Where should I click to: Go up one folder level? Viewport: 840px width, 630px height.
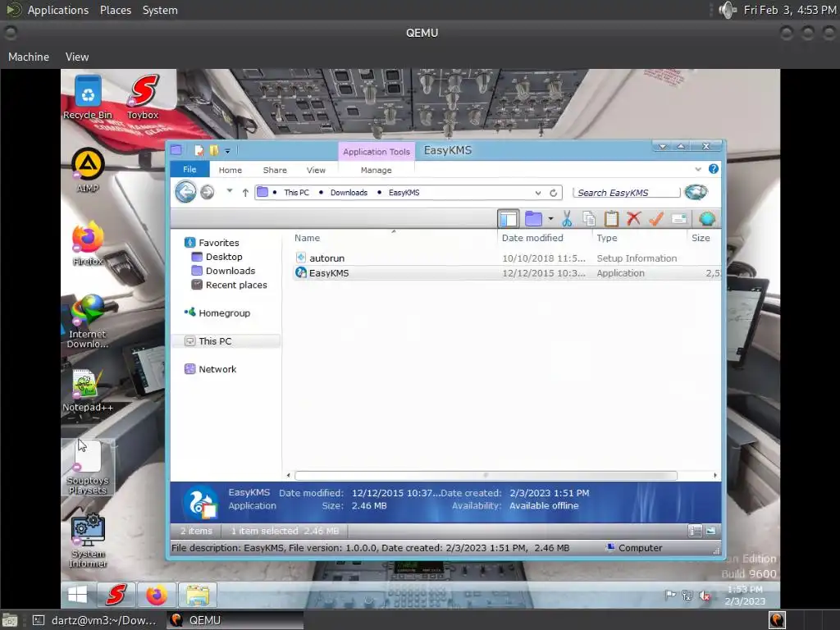(x=244, y=192)
